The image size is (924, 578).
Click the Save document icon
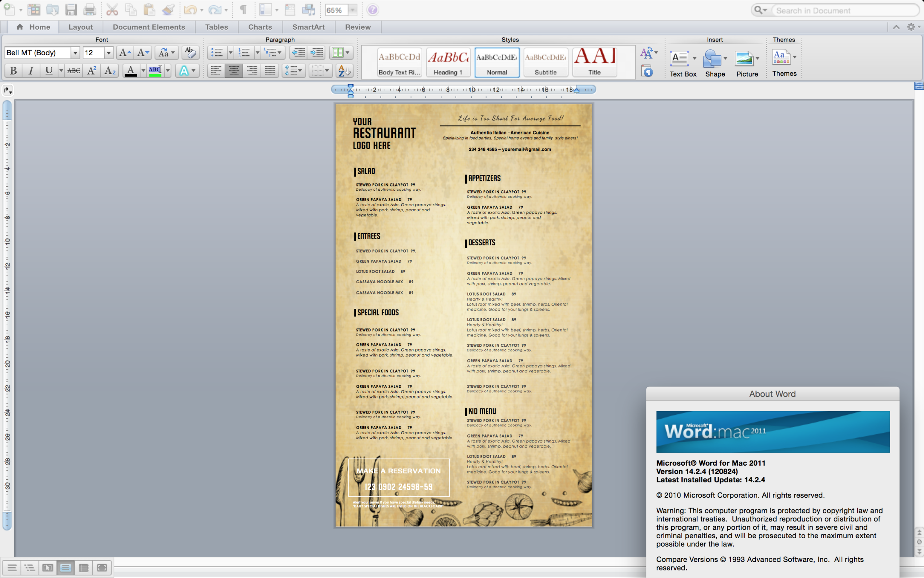tap(71, 10)
